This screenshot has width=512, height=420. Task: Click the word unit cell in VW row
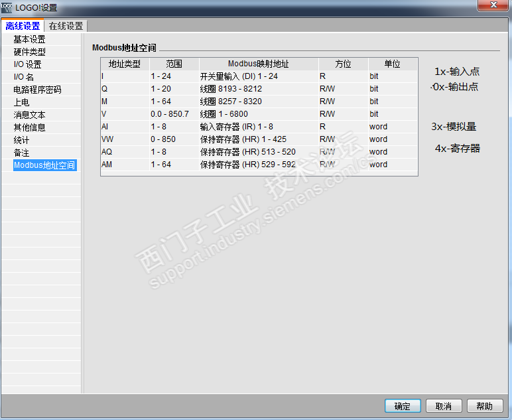393,139
